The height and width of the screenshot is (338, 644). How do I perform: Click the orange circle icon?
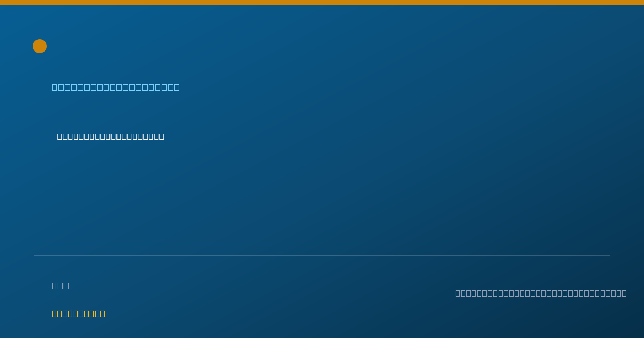[40, 46]
